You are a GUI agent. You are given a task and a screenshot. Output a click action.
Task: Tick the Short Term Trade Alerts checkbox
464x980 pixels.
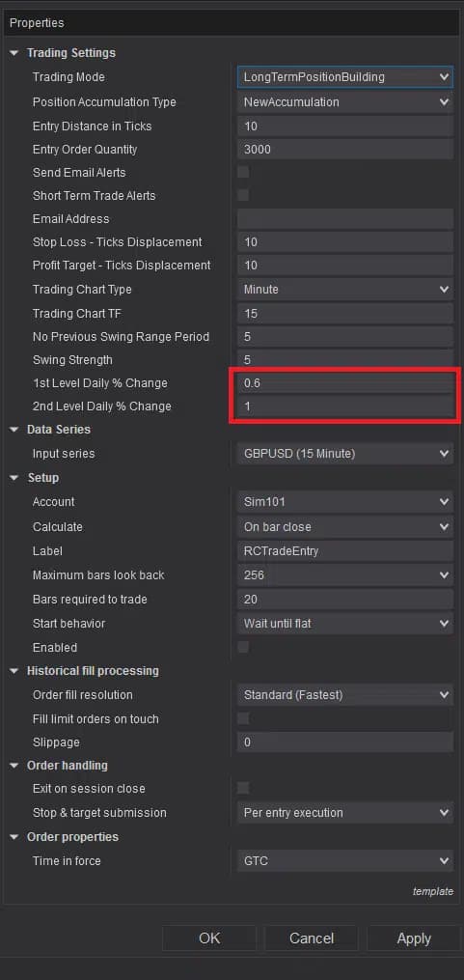pyautogui.click(x=243, y=195)
